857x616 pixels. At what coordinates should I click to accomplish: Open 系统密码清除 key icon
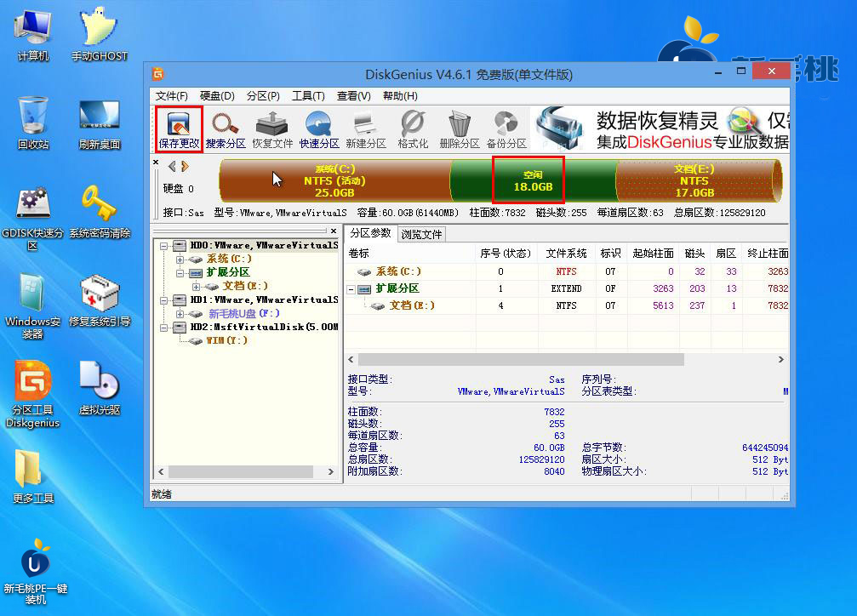click(100, 212)
